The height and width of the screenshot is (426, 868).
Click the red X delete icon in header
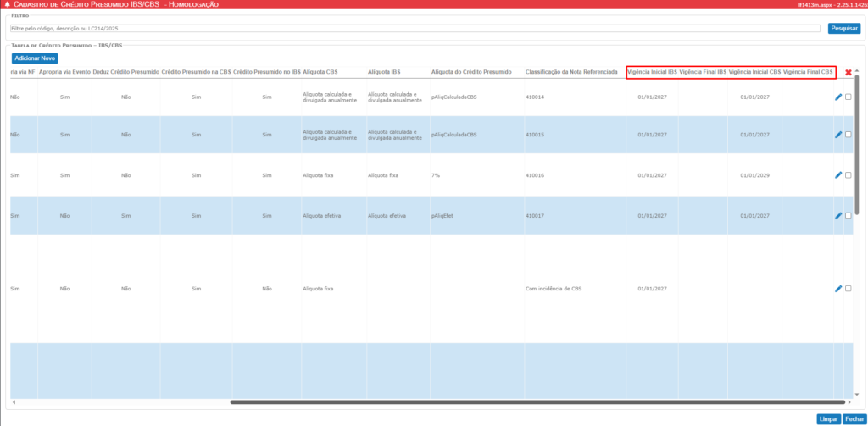848,73
